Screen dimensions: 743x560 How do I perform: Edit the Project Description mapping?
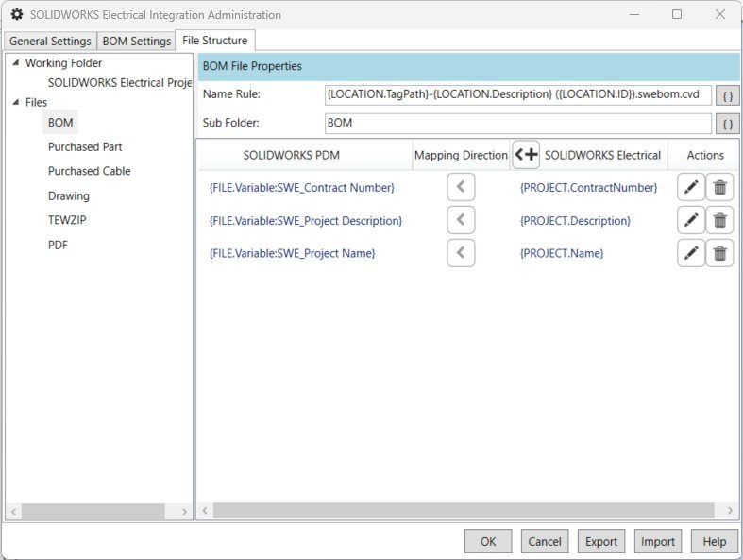coord(691,220)
